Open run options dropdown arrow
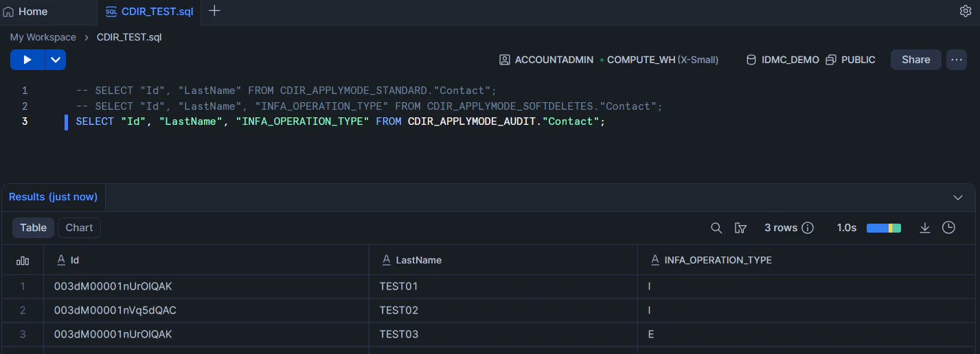The image size is (980, 354). pyautogui.click(x=56, y=60)
